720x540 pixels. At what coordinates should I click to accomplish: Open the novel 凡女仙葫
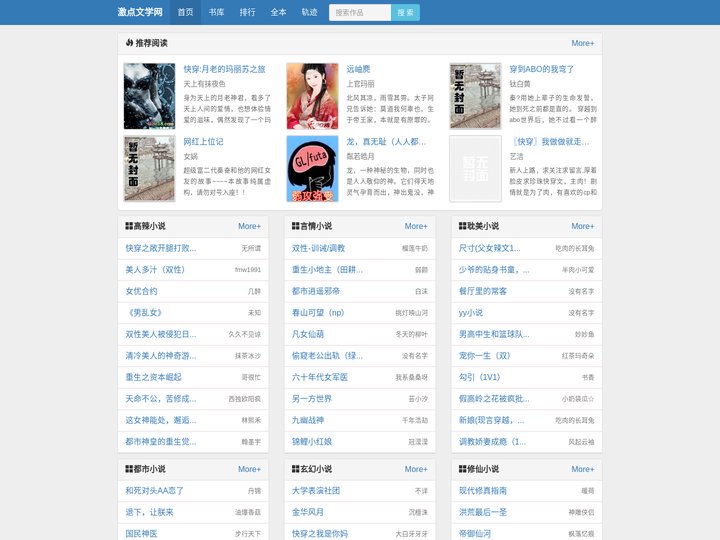[x=308, y=334]
